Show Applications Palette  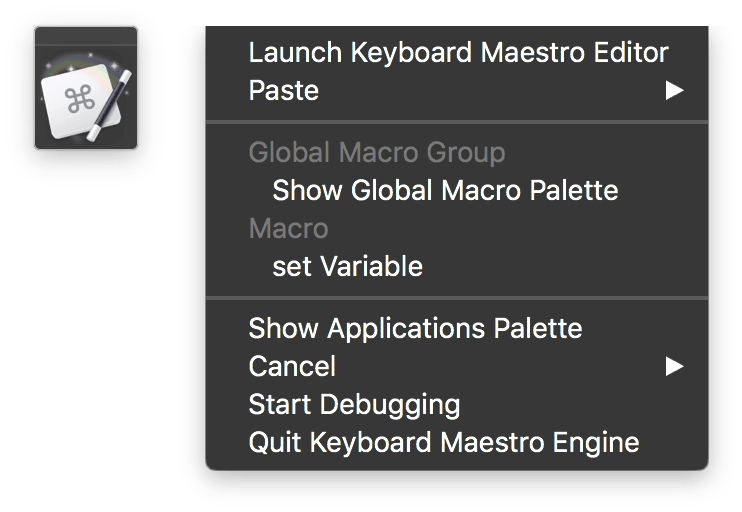pos(415,328)
